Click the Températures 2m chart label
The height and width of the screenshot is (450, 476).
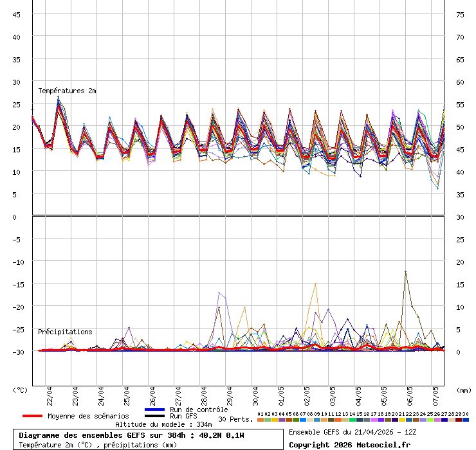click(67, 91)
